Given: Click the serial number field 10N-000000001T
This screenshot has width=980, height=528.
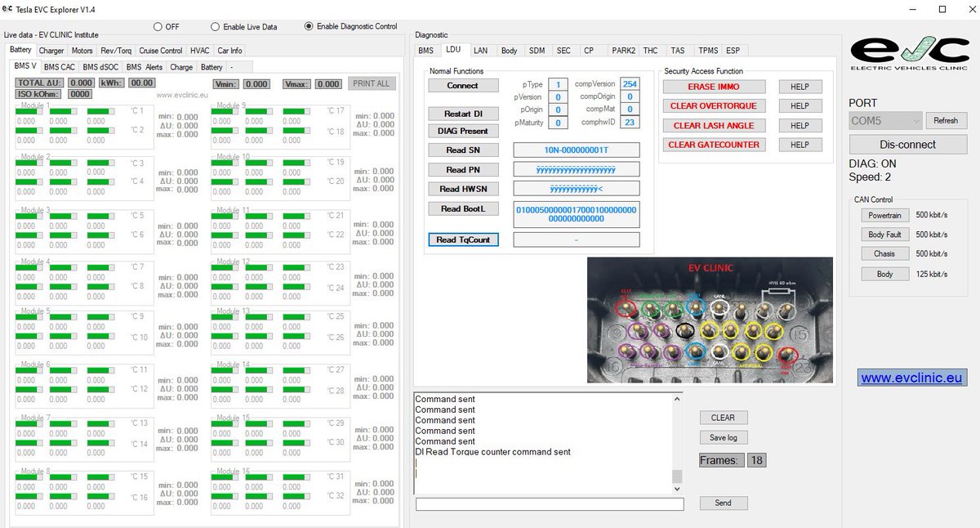Looking at the screenshot, I should (x=577, y=150).
